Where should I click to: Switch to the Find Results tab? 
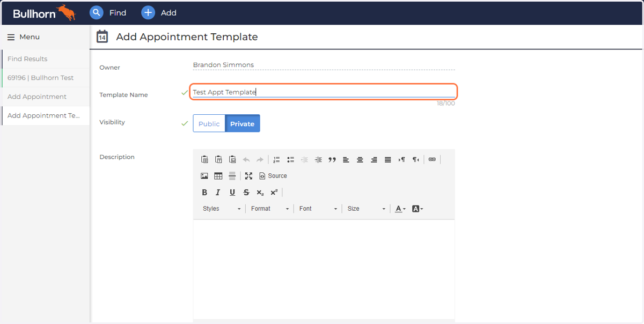tap(46, 59)
